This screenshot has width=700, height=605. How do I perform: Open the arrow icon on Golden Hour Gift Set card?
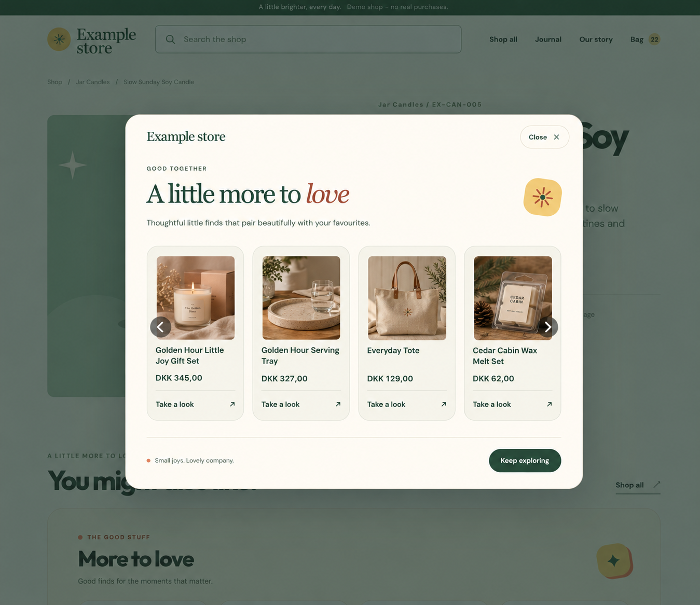(x=232, y=404)
